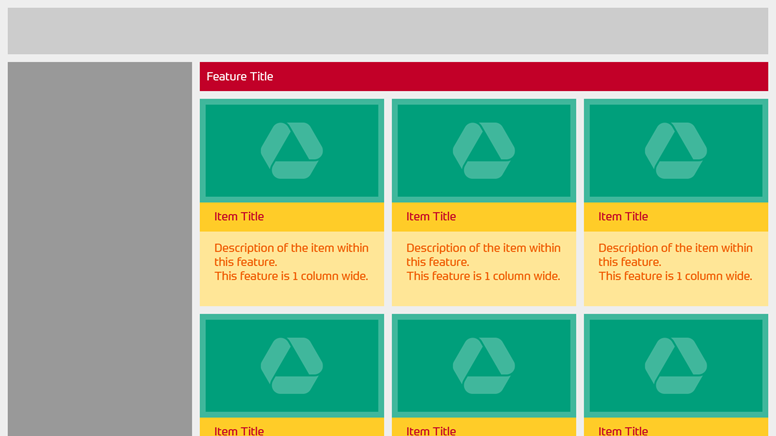Click Item Title in the bottom-left card
Viewport: 776px width, 436px height.
tap(239, 431)
